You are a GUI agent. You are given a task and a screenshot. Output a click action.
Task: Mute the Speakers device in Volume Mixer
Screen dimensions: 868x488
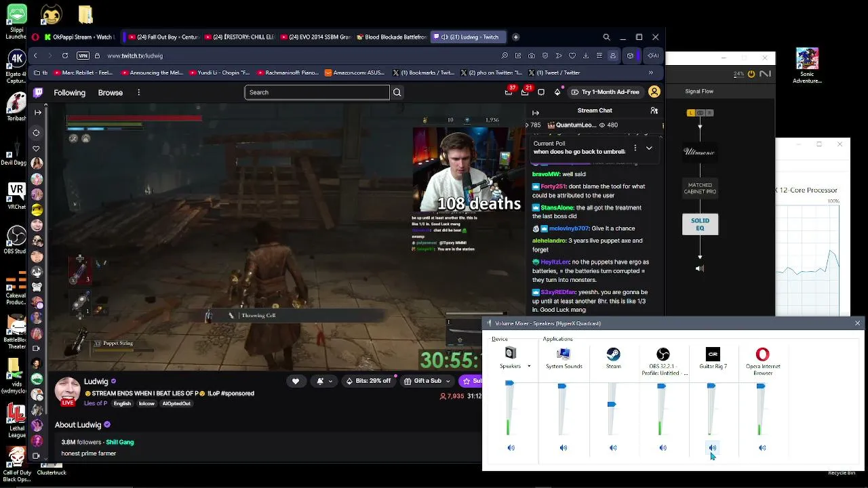511,448
